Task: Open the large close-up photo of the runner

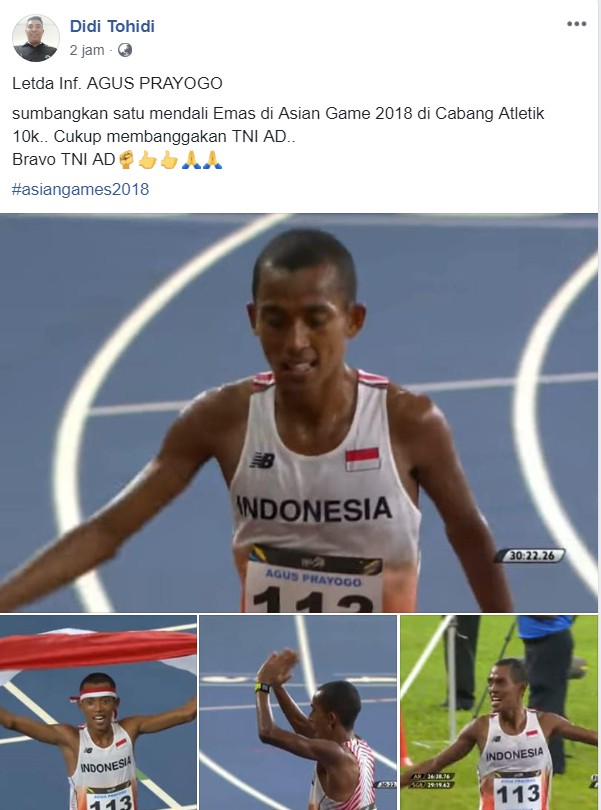Action: [x=299, y=413]
